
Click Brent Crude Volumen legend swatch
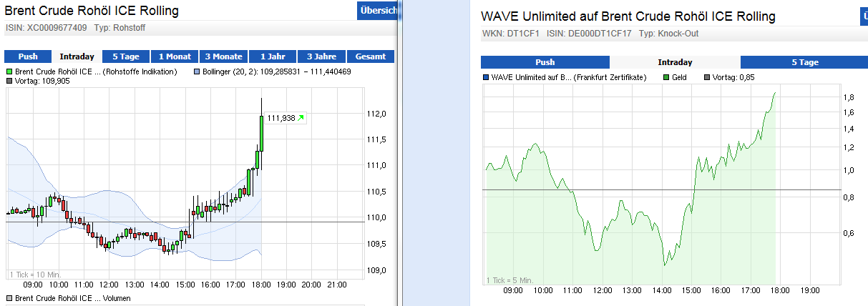click(x=9, y=297)
